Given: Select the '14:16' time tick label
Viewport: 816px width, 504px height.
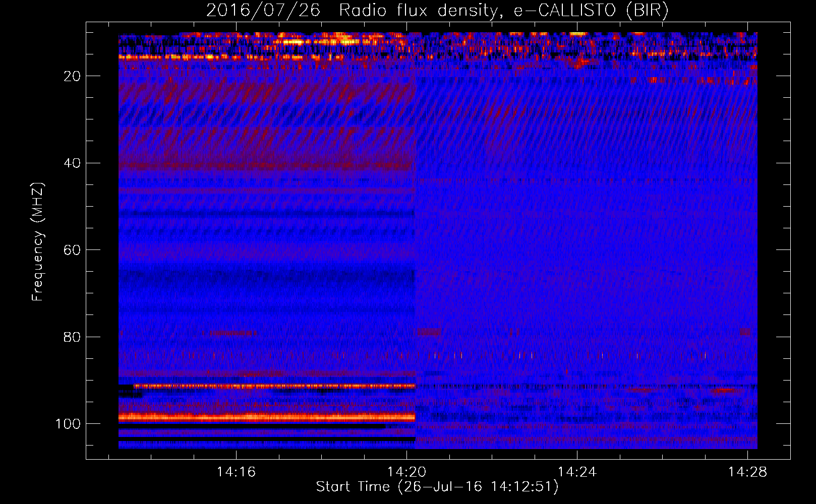Looking at the screenshot, I should [236, 472].
